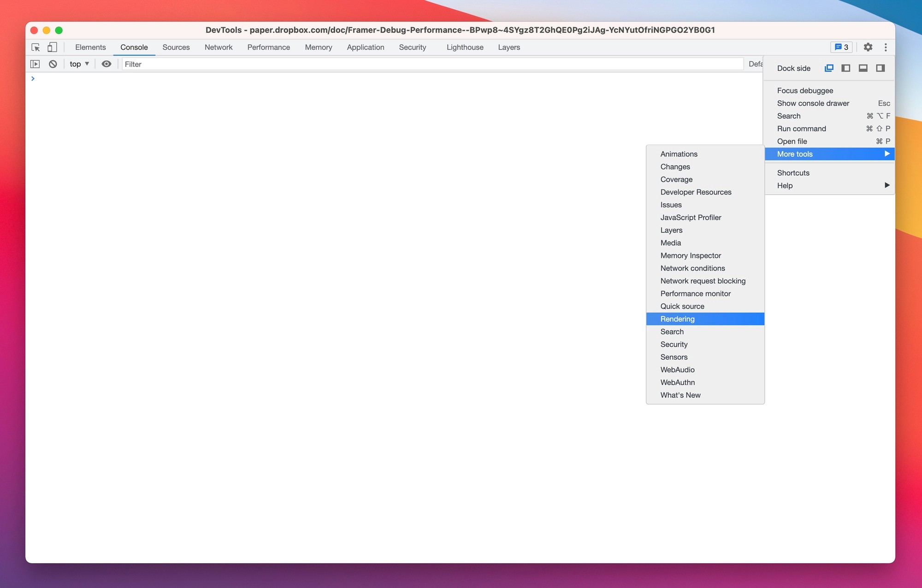Image resolution: width=922 pixels, height=588 pixels.
Task: Dock DevTools to the left side
Action: point(845,68)
